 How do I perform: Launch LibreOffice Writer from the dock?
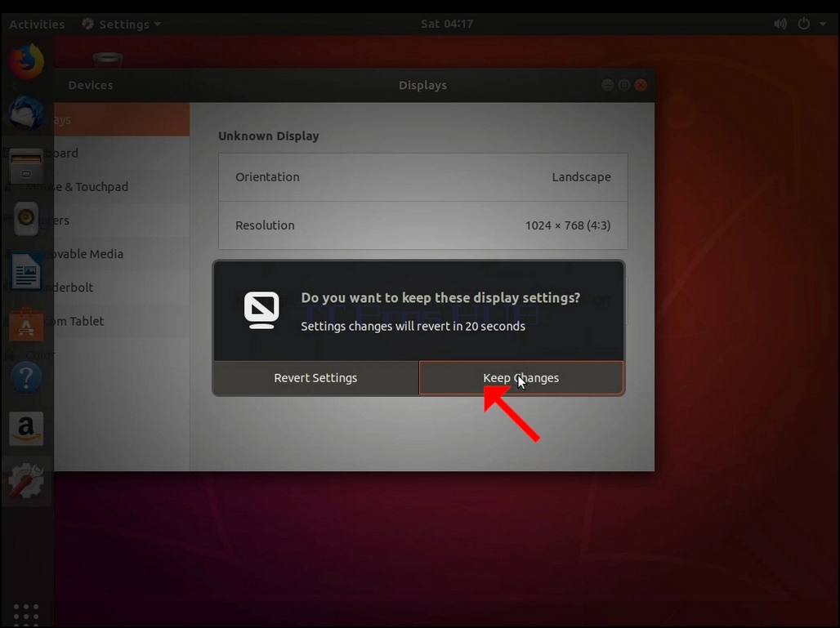tap(25, 271)
